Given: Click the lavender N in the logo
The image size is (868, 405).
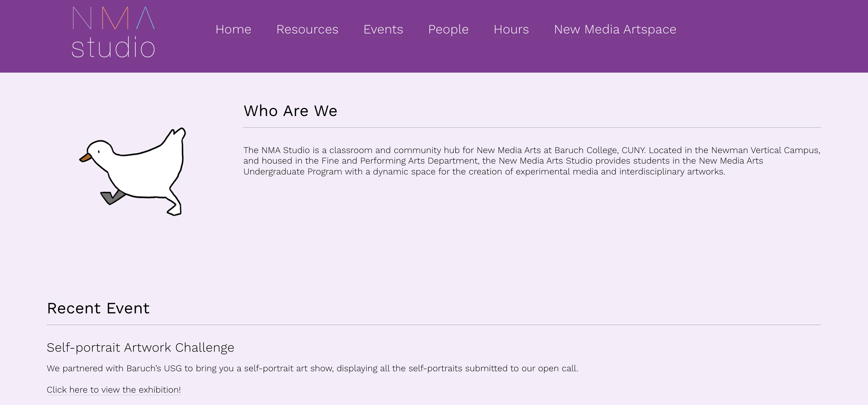Looking at the screenshot, I should (x=82, y=18).
